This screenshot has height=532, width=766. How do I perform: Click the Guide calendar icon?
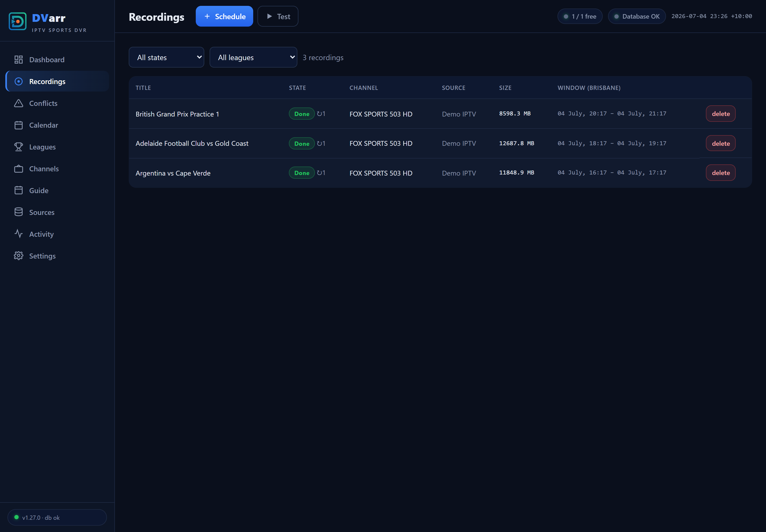(x=19, y=190)
